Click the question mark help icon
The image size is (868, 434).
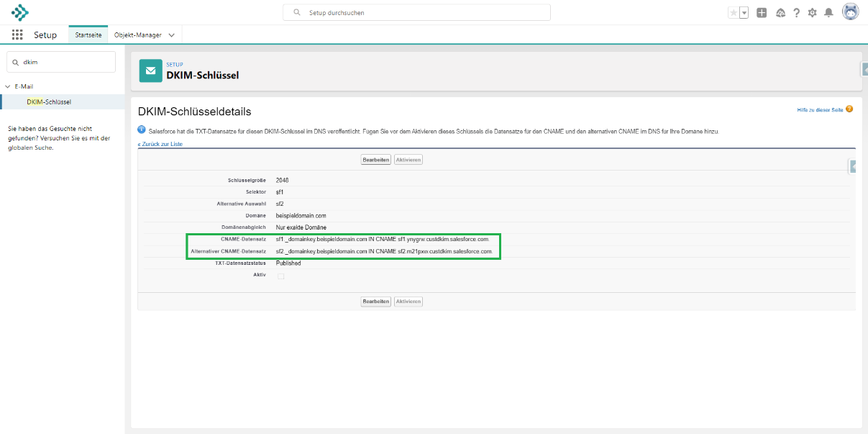tap(797, 13)
